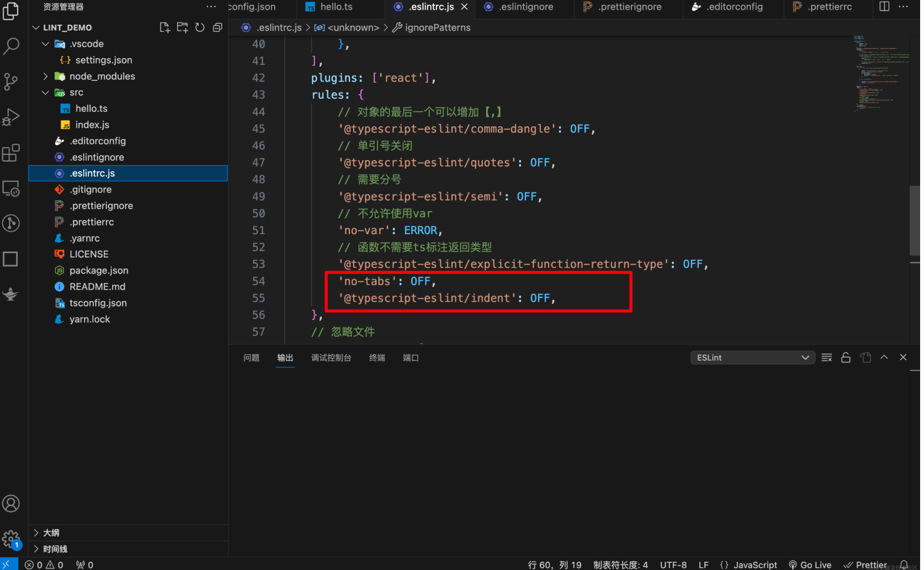Open Explorer more actions menu
Image resolution: width=924 pixels, height=570 pixels.
pos(211,7)
